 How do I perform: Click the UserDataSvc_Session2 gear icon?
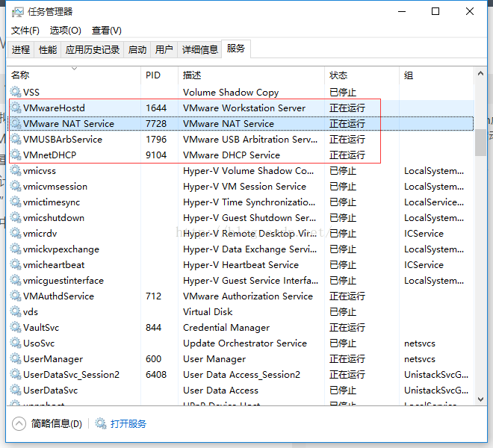(16, 374)
